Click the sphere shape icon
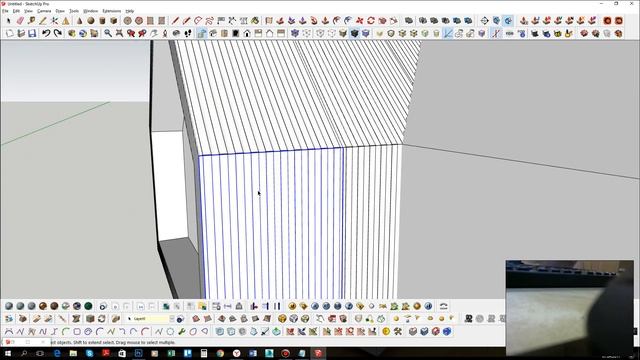 click(x=91, y=20)
